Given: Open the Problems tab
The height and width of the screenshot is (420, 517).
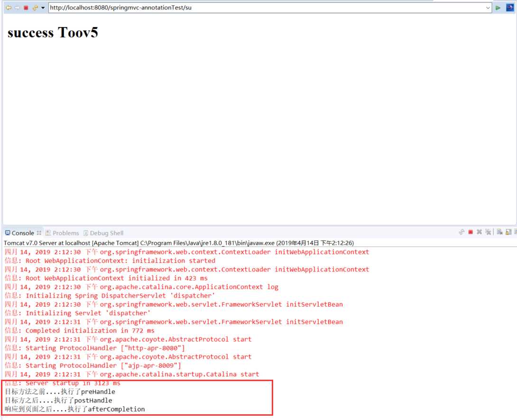Looking at the screenshot, I should [62, 233].
